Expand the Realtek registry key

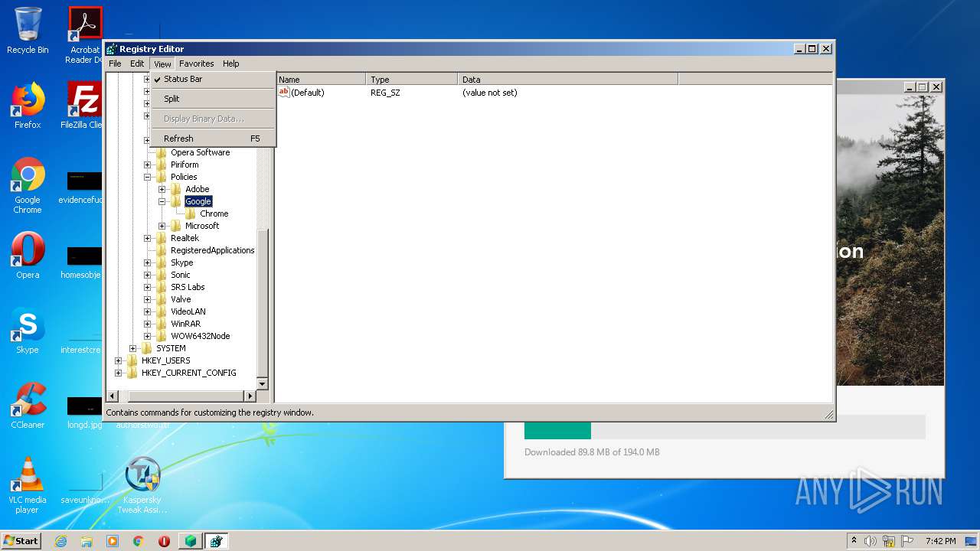148,238
